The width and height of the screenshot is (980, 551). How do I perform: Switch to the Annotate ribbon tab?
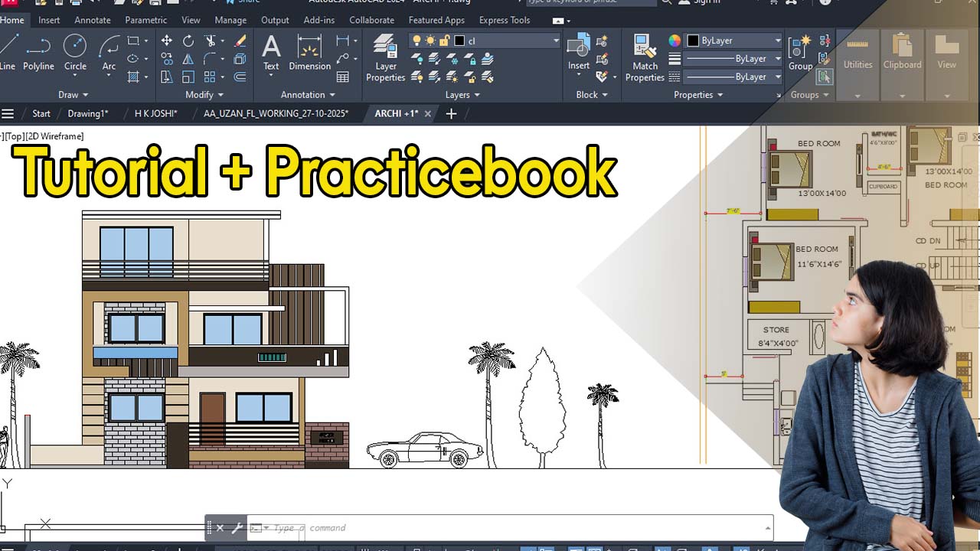click(x=93, y=20)
